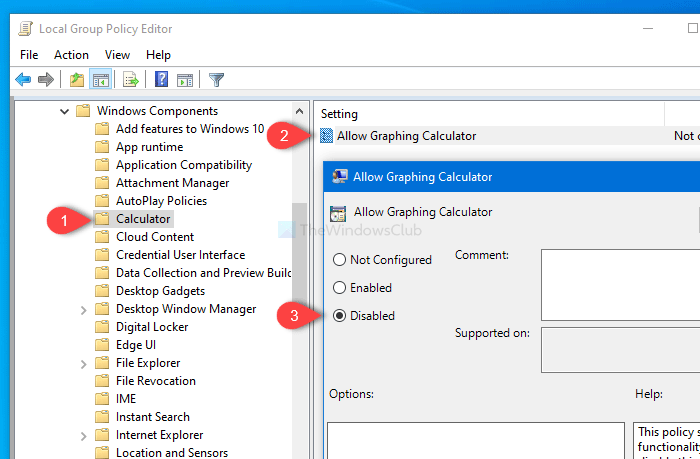Select the Enabled radio button
Screen dimensions: 700x459
pos(339,288)
